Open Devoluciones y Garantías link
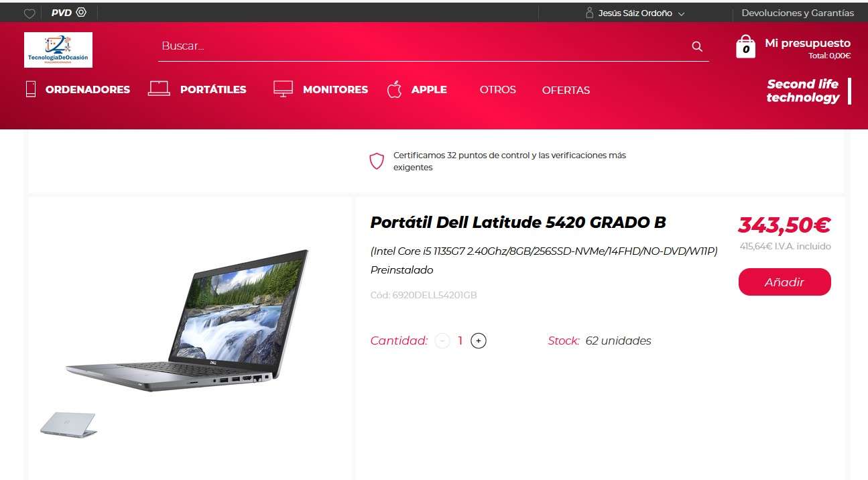This screenshot has width=868, height=480. (x=798, y=13)
